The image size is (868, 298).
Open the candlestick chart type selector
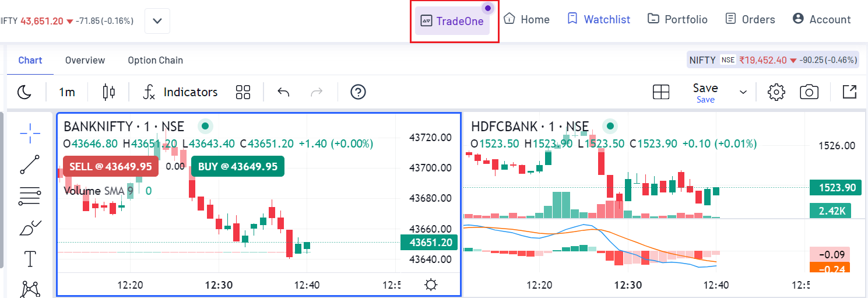108,92
